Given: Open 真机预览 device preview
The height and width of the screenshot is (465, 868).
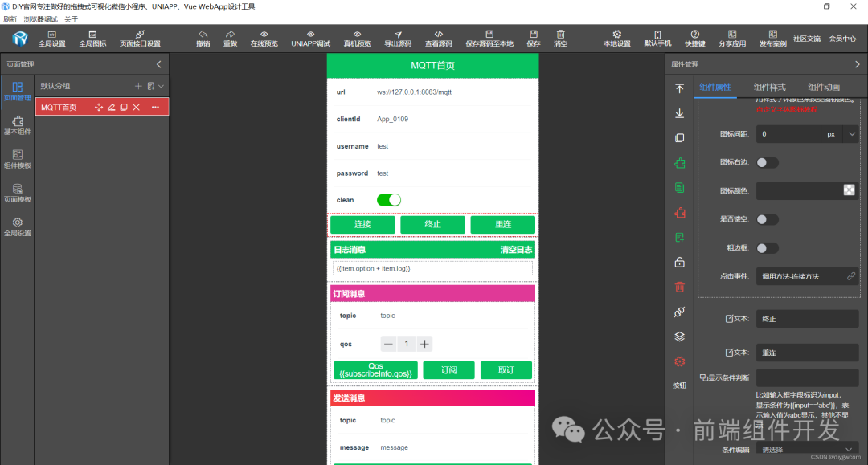Looking at the screenshot, I should 357,39.
